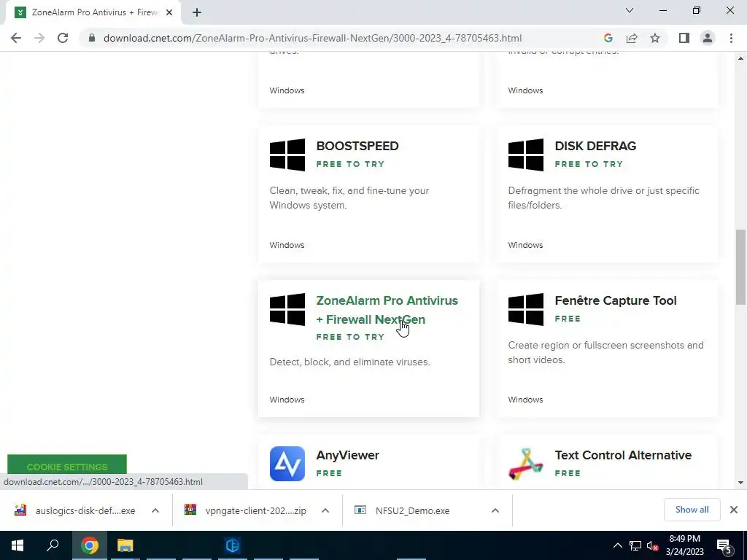
Task: Click the scrollbar up arrow
Action: pos(740,58)
